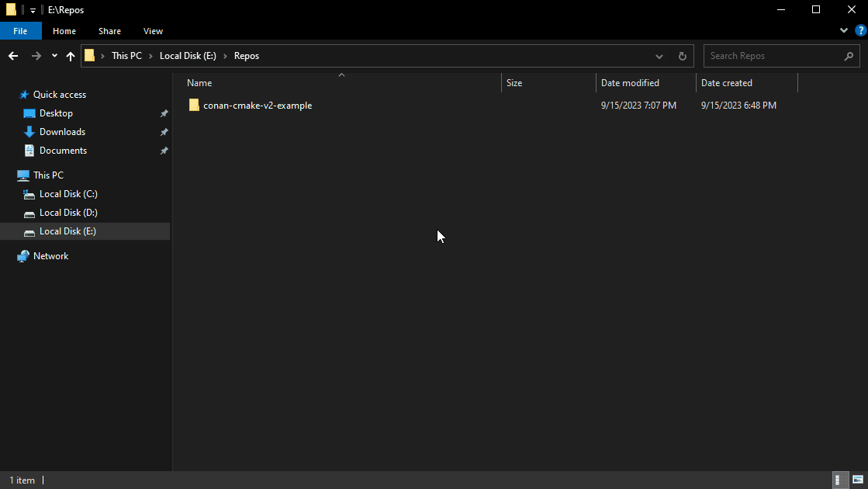Minimize the Explorer window

tap(781, 9)
